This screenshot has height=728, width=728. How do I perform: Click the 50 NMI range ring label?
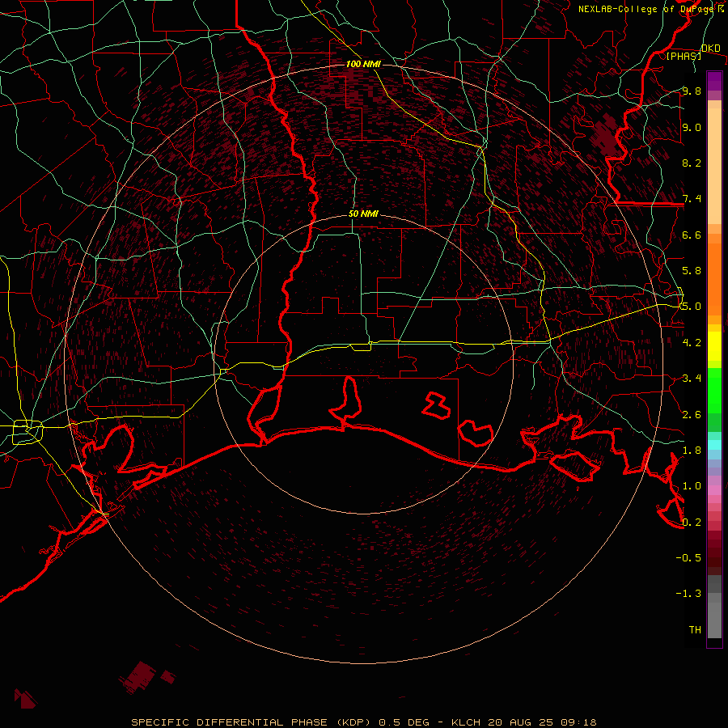point(363,214)
